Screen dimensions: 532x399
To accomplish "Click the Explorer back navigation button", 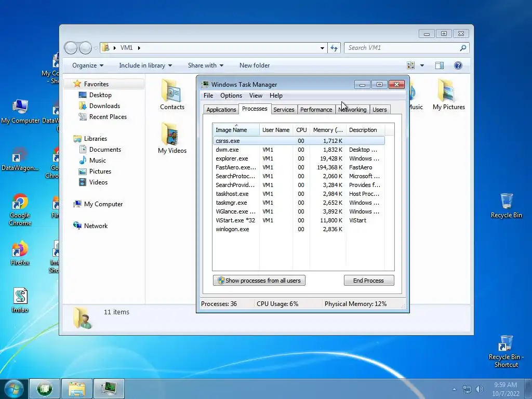I will point(71,48).
